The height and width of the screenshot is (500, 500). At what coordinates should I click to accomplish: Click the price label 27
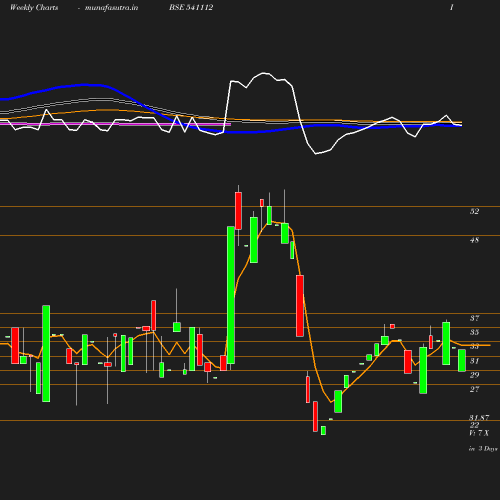[474, 389]
